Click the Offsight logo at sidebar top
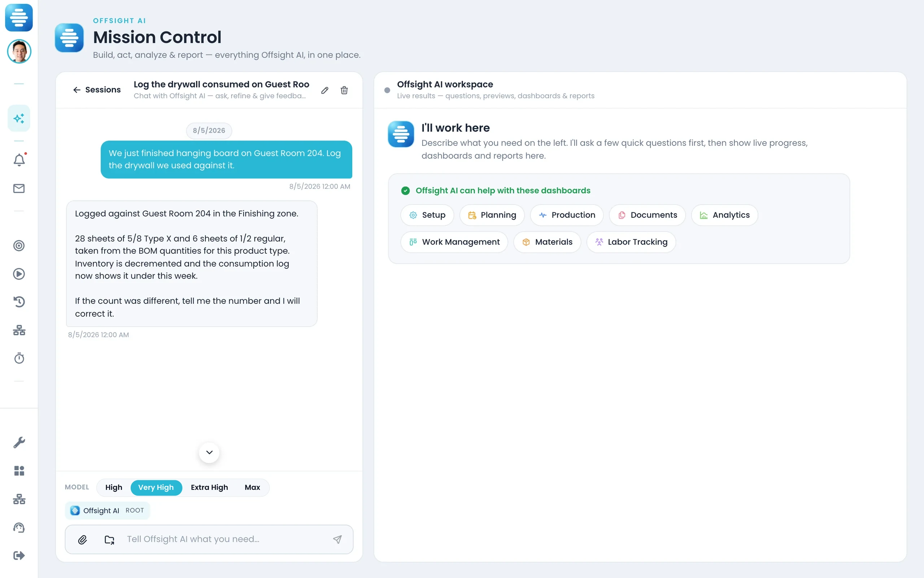 coord(19,18)
